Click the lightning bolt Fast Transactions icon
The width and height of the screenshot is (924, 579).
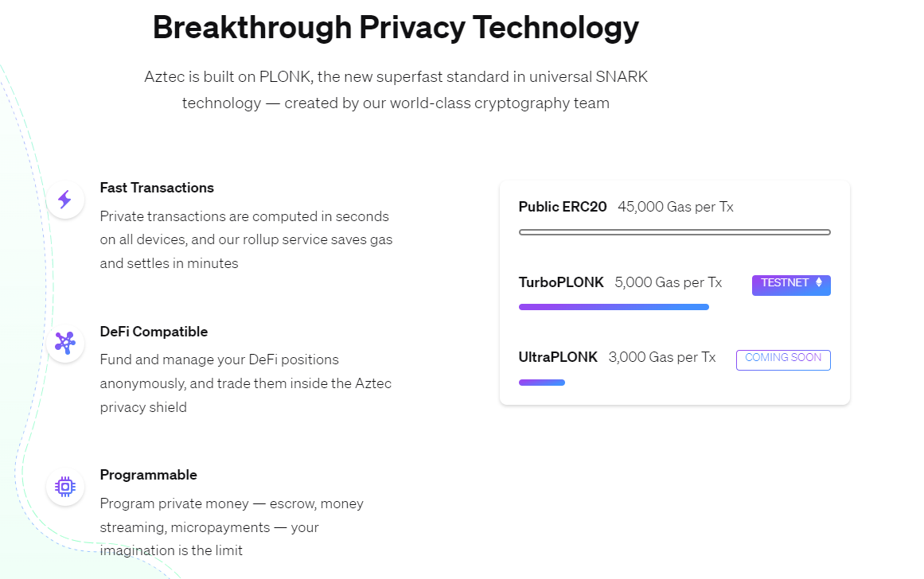tap(64, 200)
